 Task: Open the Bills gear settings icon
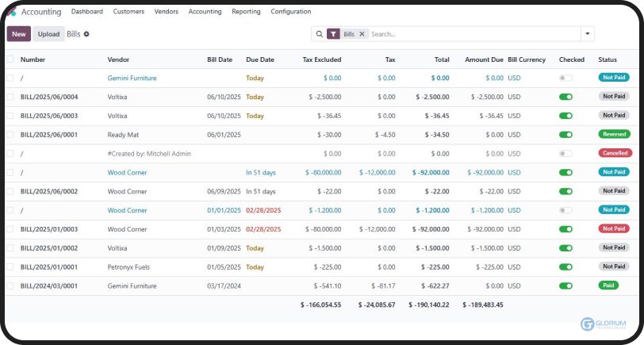coord(86,34)
